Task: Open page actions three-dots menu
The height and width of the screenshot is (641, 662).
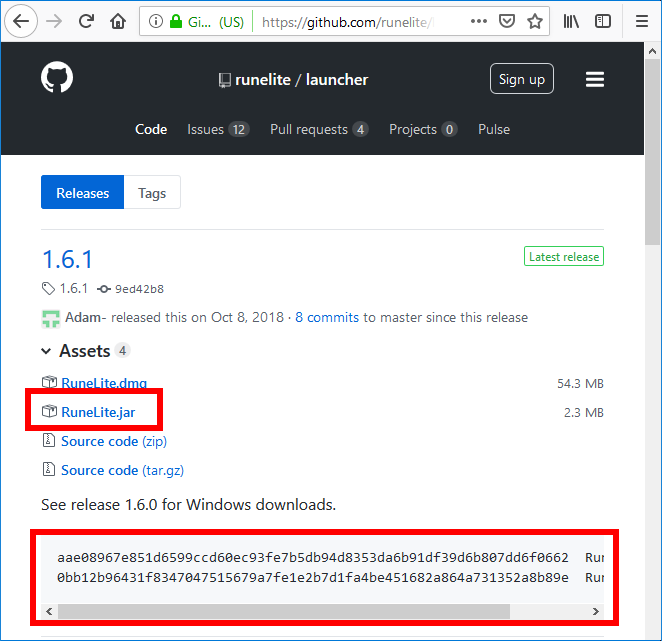Action: pos(478,21)
